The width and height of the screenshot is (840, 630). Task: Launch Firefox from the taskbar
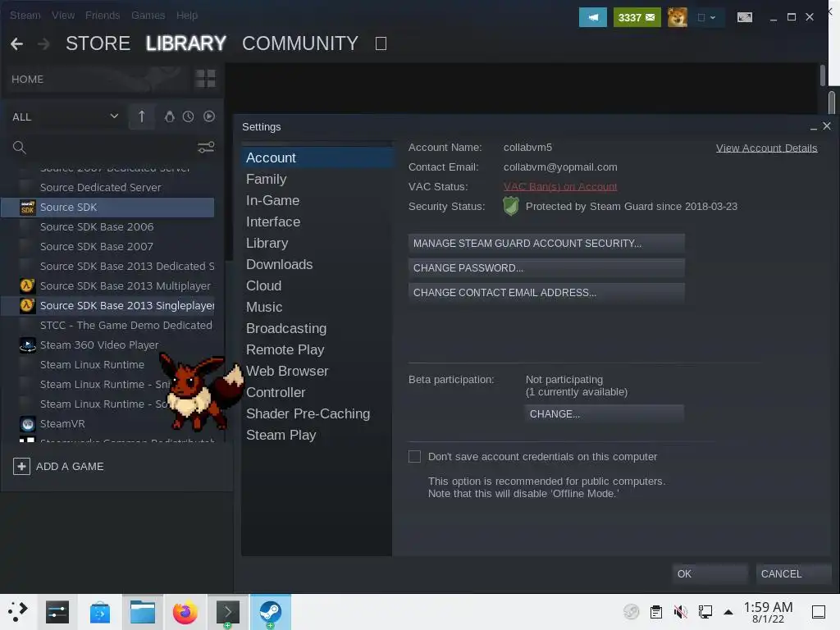(x=185, y=612)
